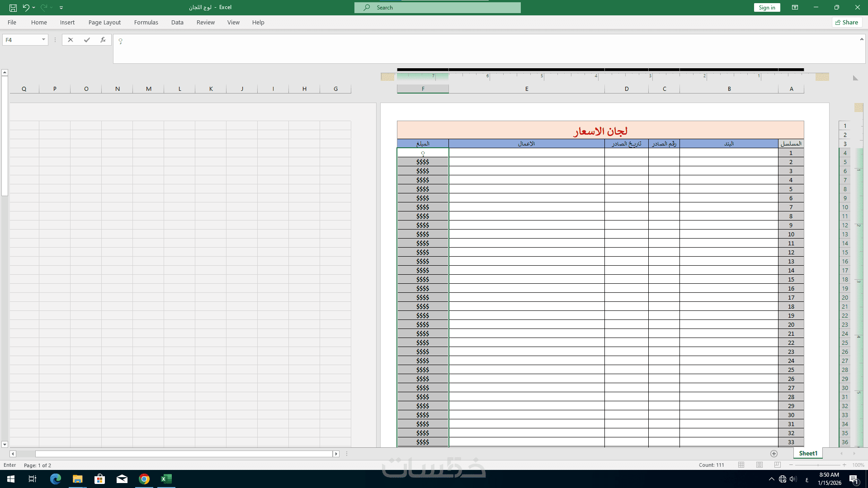868x488 pixels.
Task: Click the vertical scrollbar down arrow
Action: (5, 445)
